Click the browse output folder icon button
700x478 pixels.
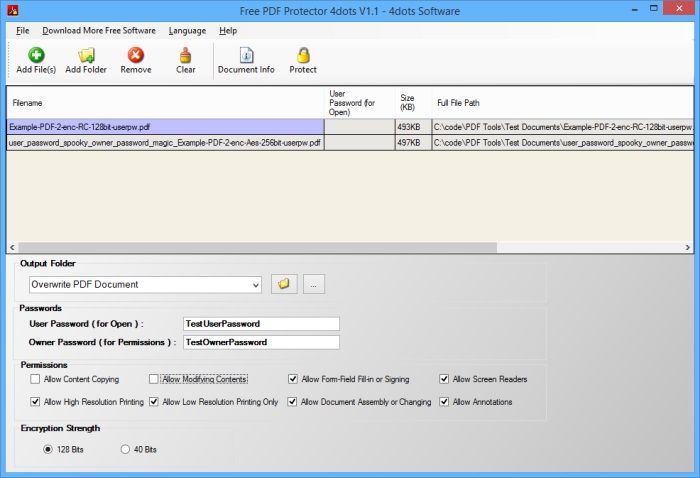[284, 284]
